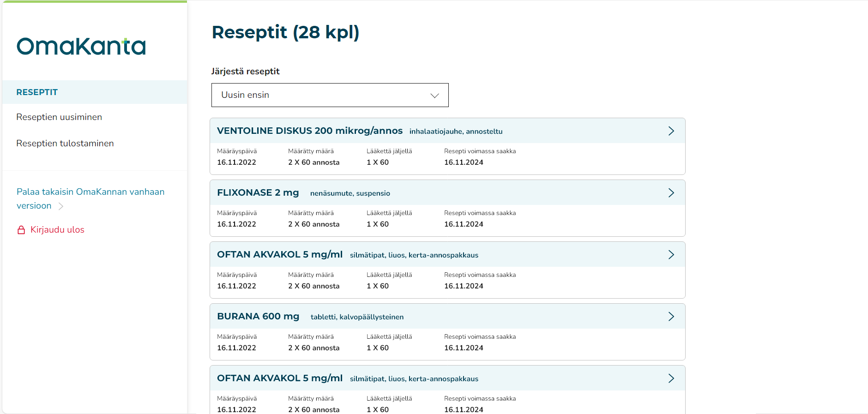Click 'Reseptit (28 kpl)' heading

(x=285, y=32)
